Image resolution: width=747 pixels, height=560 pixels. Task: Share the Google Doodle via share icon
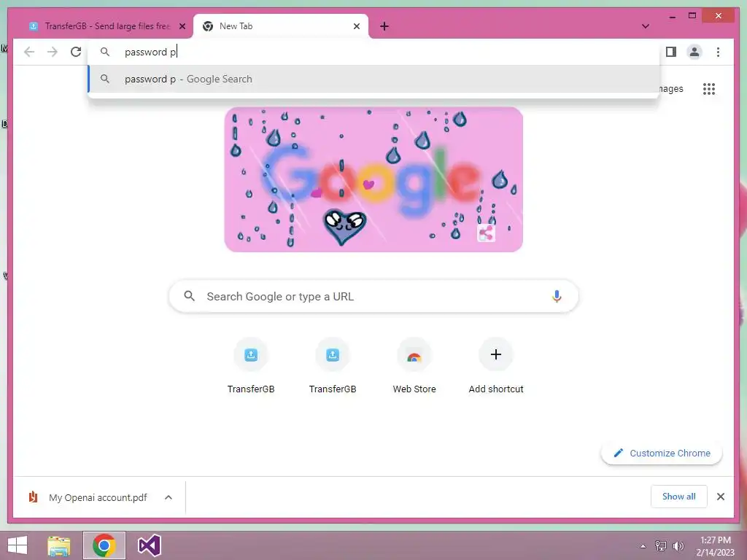pos(486,233)
